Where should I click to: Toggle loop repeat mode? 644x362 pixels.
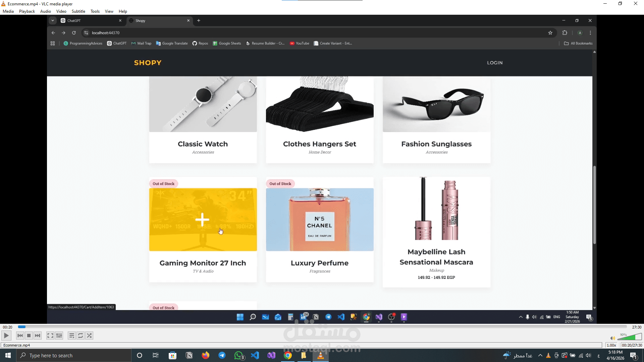pos(80,336)
